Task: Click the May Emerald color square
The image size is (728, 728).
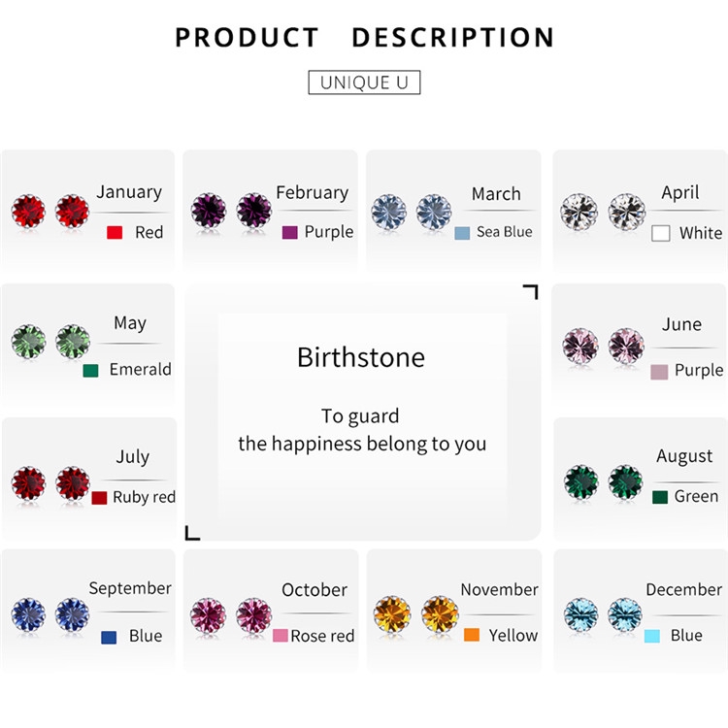Action: [x=91, y=370]
